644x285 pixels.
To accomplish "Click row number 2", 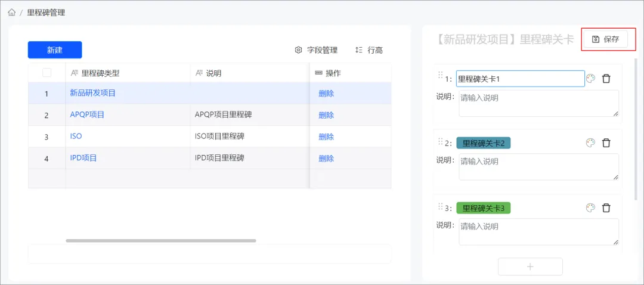I will coord(47,116).
